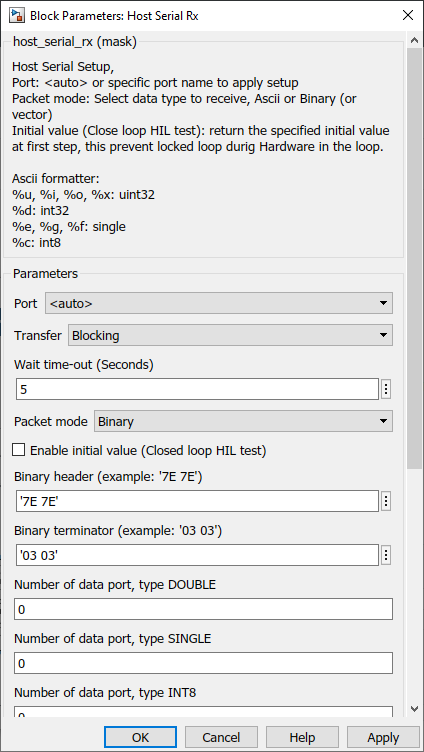Click the INT8 data port count field
The height and width of the screenshot is (752, 424).
click(204, 712)
